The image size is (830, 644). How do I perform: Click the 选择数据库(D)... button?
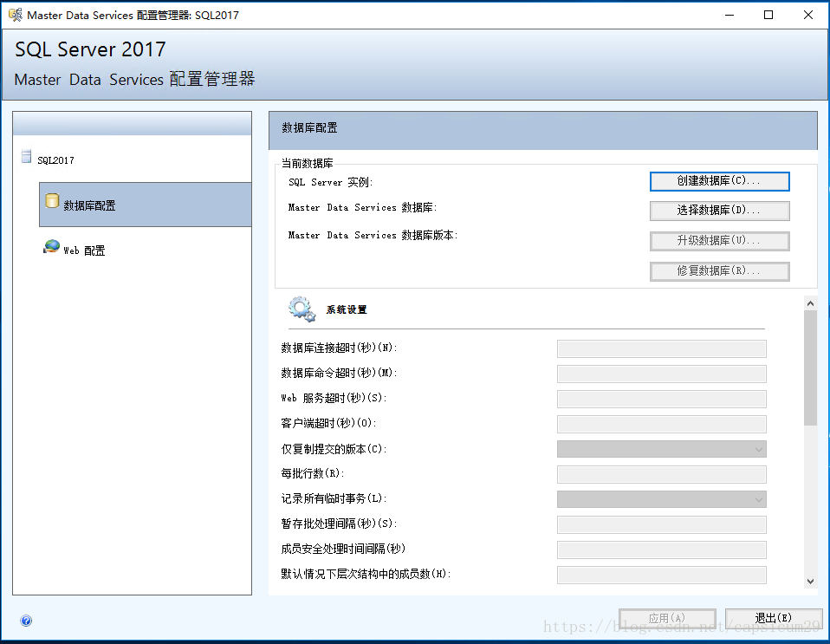[719, 211]
